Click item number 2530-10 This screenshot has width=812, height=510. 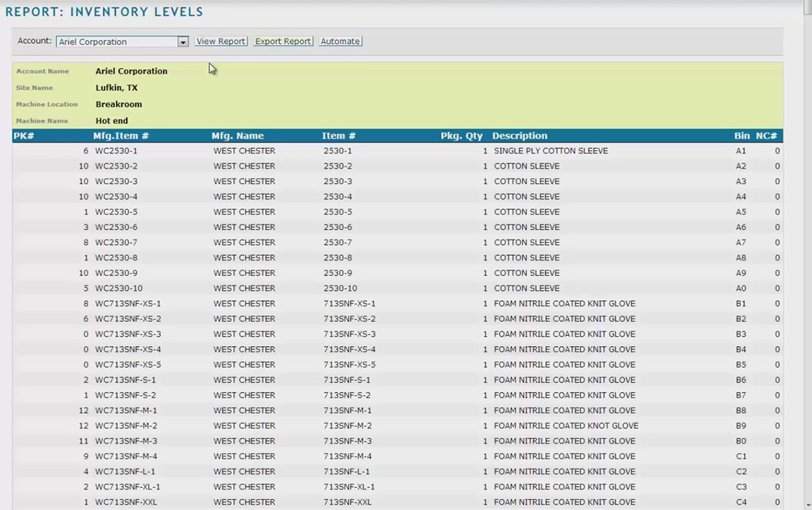click(x=340, y=289)
